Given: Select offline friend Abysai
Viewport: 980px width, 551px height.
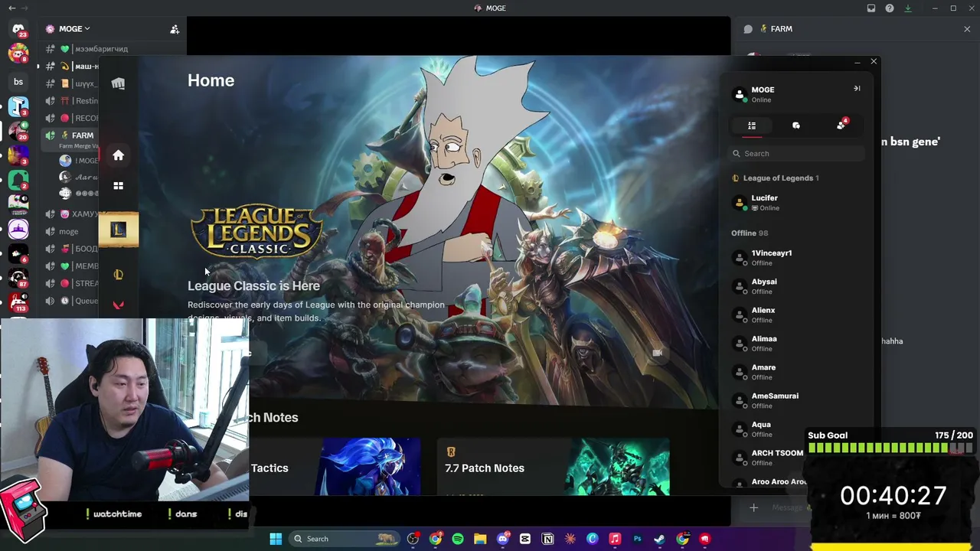Looking at the screenshot, I should point(796,286).
